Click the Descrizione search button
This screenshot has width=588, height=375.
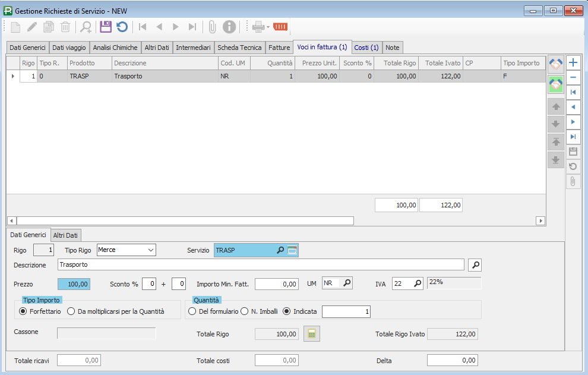475,264
